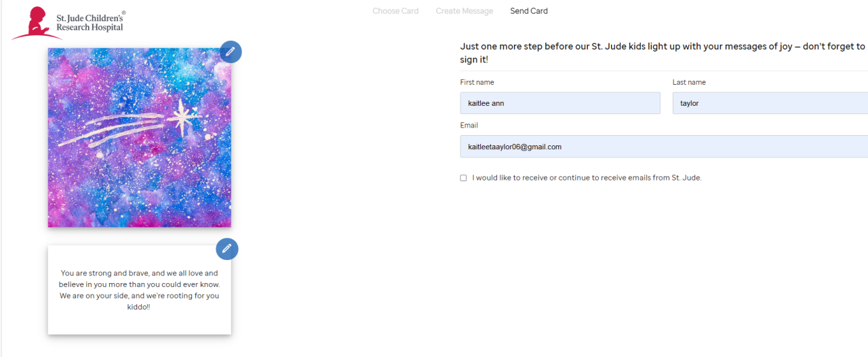Click the St. Jude Children's Research Hospital wordmark
This screenshot has width=868, height=357.
90,22
